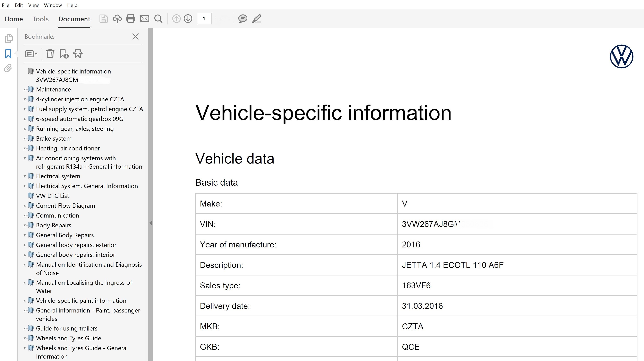
Task: Collapse the navigation pane side arrow
Action: coord(151,223)
